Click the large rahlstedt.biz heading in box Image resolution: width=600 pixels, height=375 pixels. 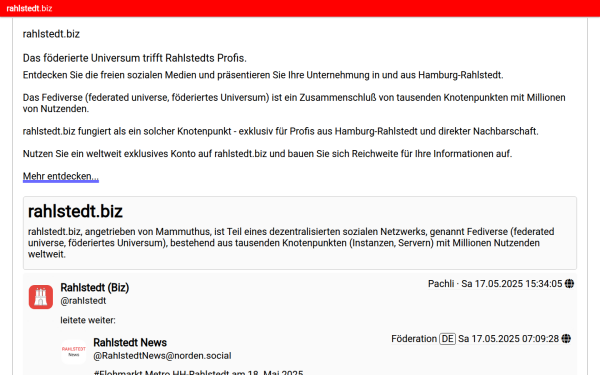[x=75, y=211]
